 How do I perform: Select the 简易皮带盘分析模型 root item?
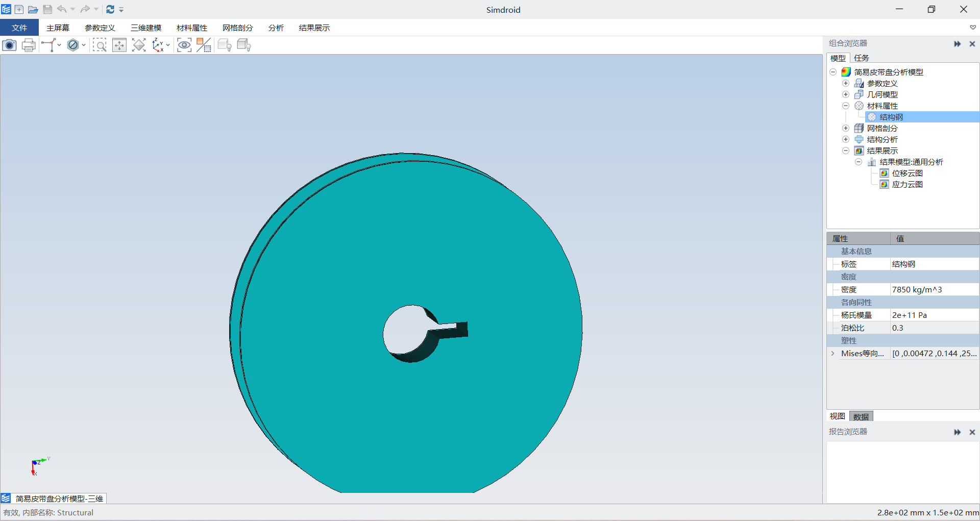point(888,72)
